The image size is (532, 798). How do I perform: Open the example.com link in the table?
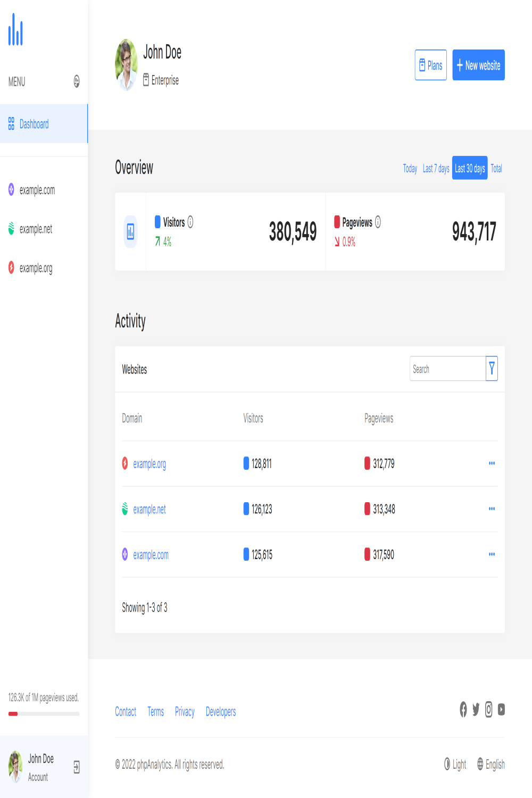click(x=151, y=555)
